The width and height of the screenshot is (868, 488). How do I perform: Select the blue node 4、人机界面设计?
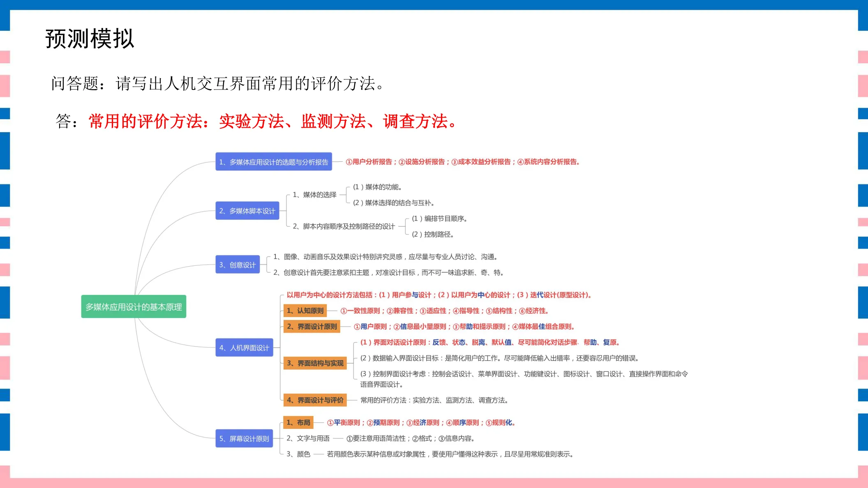click(x=244, y=348)
